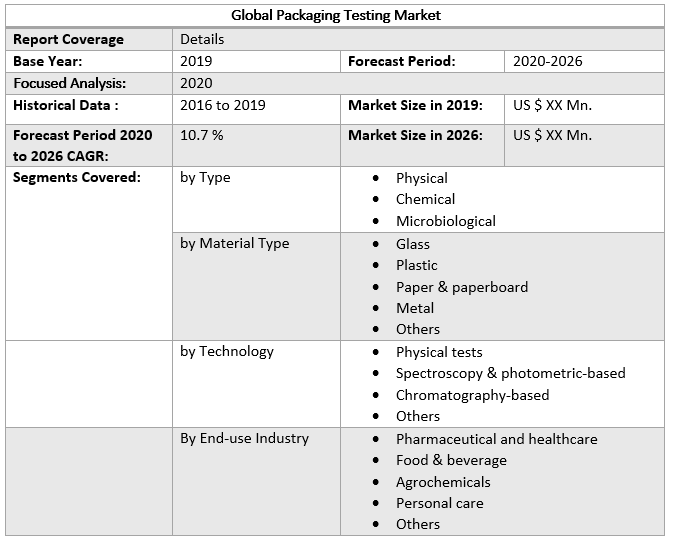
Task: Select the 2020-2026 forecast period value
Action: pos(547,61)
